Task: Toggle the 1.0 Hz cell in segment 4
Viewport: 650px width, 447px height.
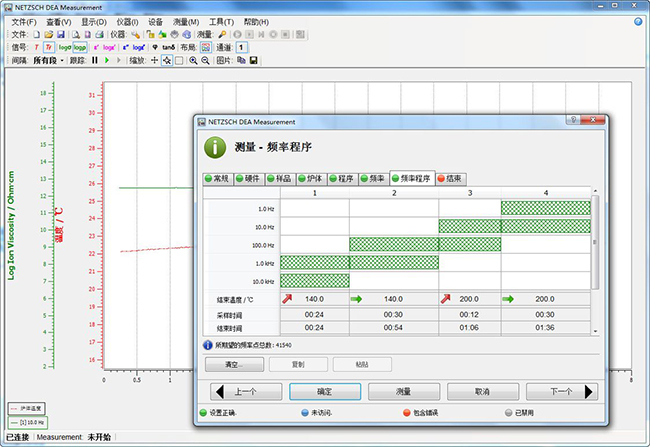Action: pos(545,208)
